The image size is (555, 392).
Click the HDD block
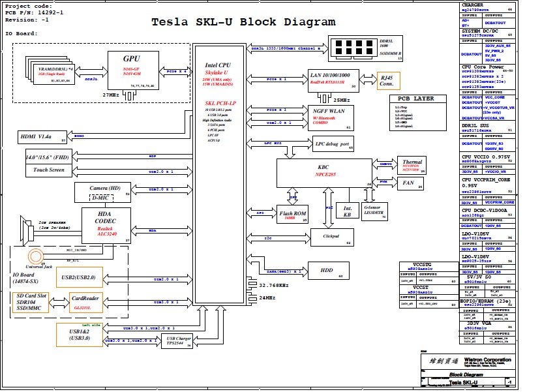click(329, 271)
